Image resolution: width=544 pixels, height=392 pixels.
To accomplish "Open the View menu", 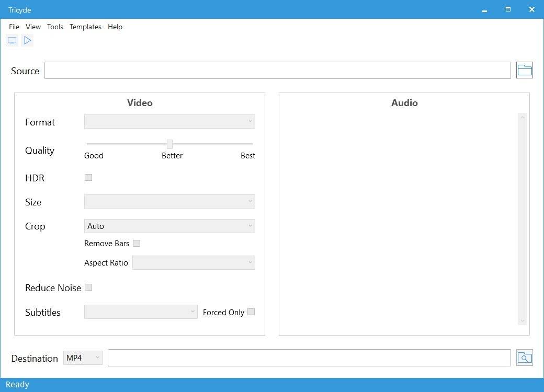I will [33, 27].
